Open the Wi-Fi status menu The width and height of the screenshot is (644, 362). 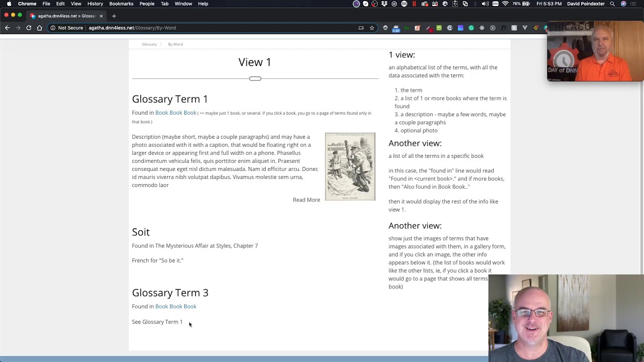click(505, 4)
